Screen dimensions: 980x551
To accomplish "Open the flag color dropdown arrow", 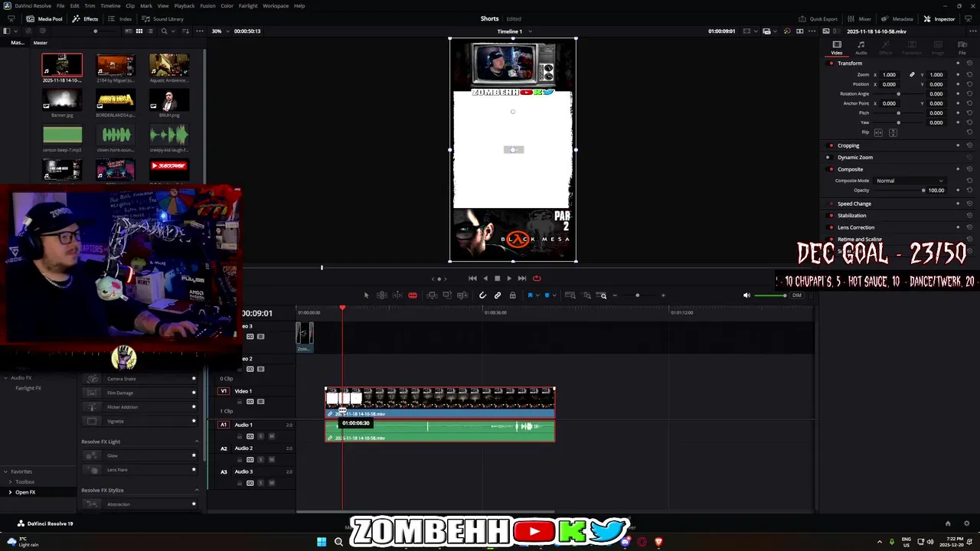I will pyautogui.click(x=537, y=295).
